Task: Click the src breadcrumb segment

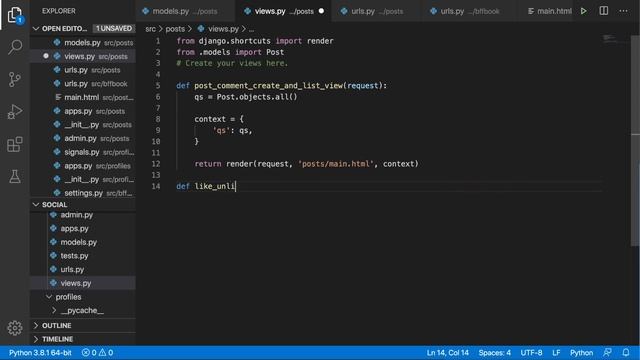Action: click(151, 29)
